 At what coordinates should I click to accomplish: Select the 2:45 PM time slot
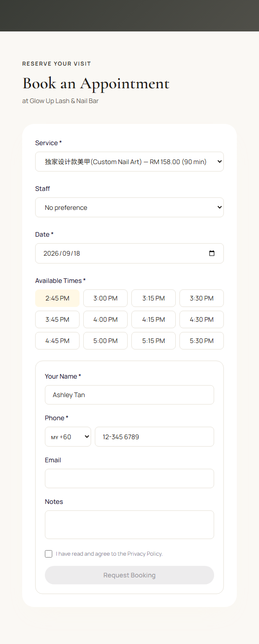[x=57, y=298]
